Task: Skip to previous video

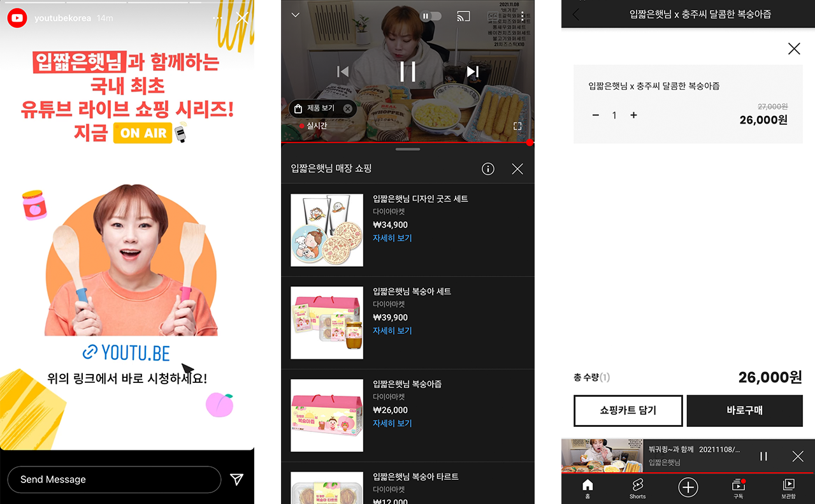Action: pos(343,72)
